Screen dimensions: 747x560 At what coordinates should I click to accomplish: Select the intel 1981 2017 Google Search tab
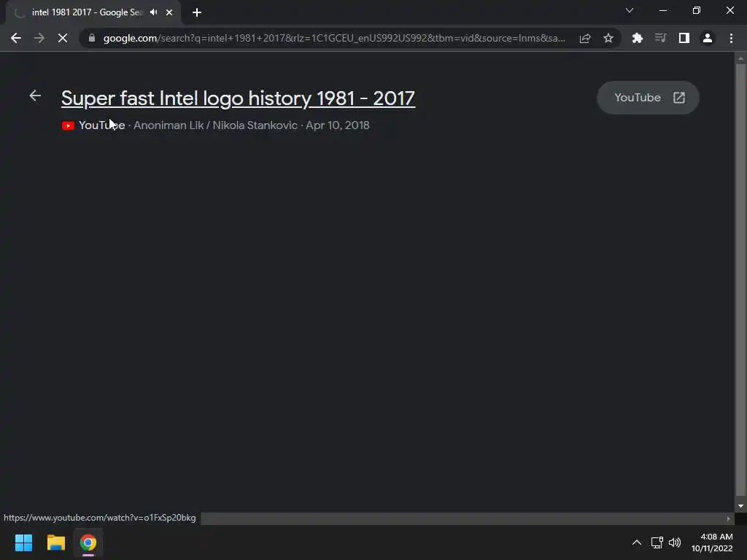[86, 12]
